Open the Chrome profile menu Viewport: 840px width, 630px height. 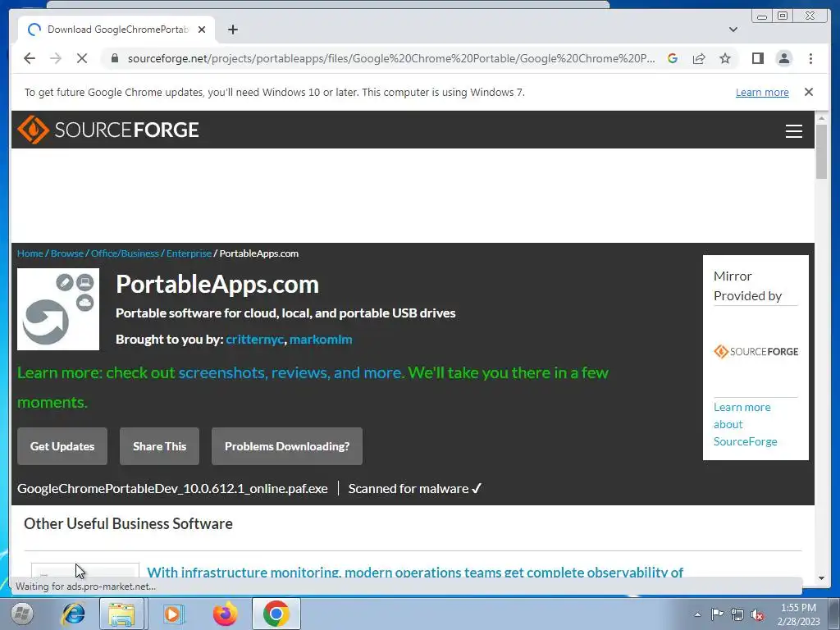783,58
